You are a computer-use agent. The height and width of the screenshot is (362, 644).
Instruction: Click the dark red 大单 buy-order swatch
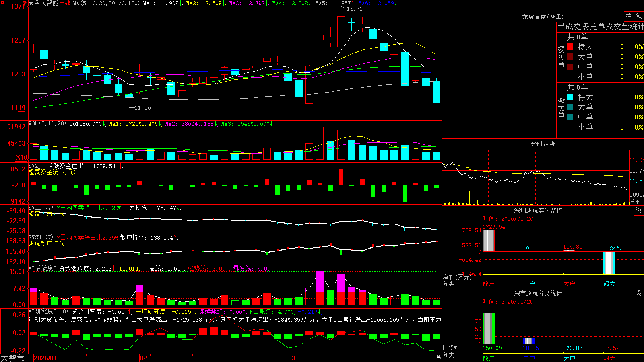[570, 57]
